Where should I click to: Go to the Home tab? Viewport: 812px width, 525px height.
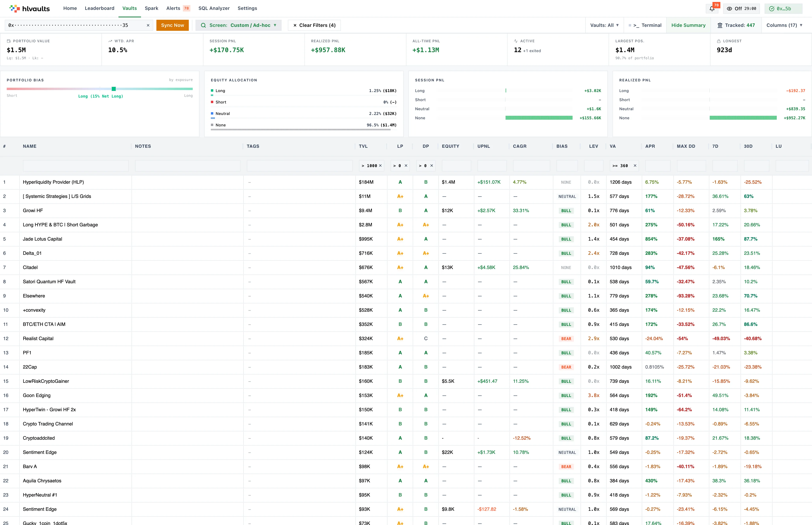(70, 8)
